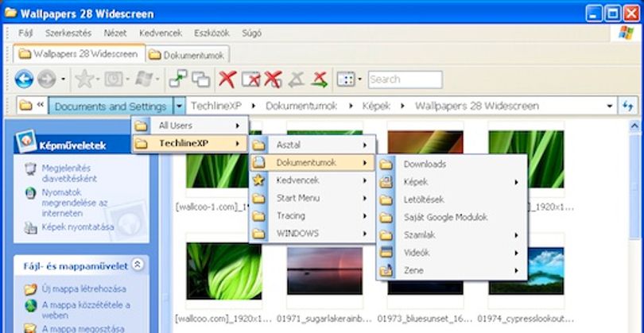644x333 pixels.
Task: Click Megjelenítés diavetítésként link
Action: click(69, 173)
